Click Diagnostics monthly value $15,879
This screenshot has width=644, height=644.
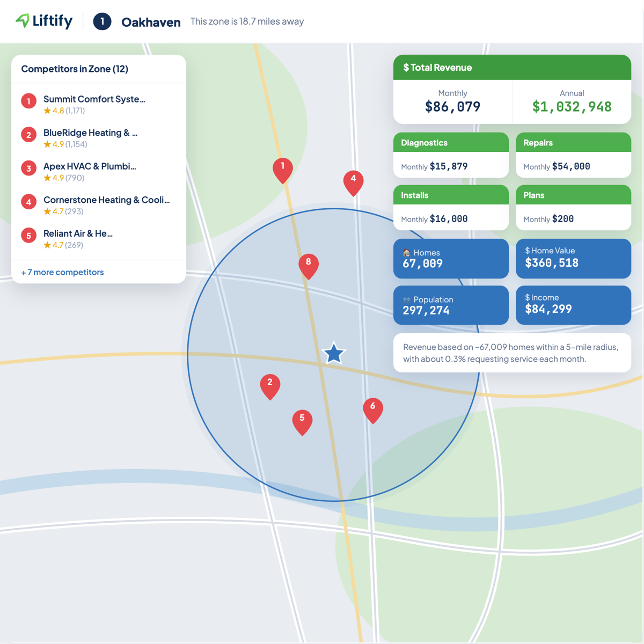[449, 166]
